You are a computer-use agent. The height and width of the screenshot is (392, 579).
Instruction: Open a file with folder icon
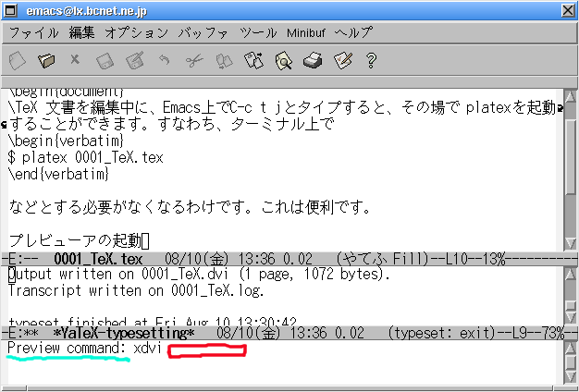click(46, 60)
